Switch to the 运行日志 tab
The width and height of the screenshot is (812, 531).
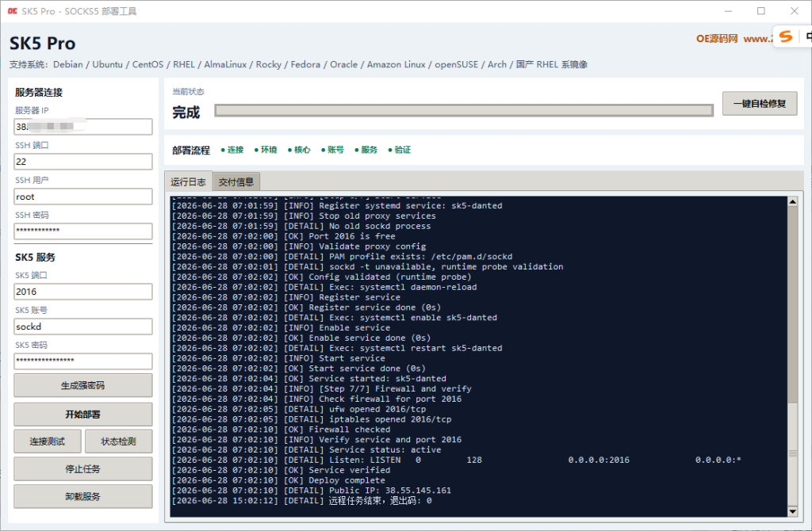pos(189,181)
